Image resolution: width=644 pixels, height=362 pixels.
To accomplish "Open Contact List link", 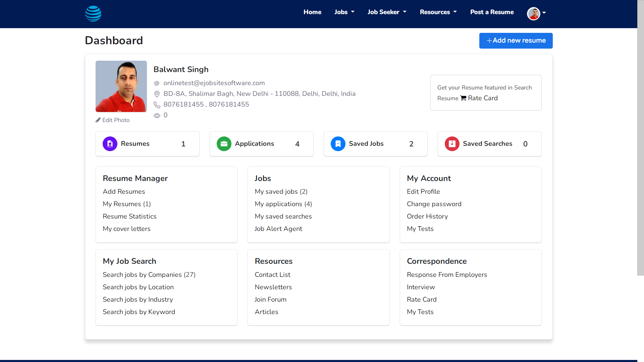I will point(272,275).
